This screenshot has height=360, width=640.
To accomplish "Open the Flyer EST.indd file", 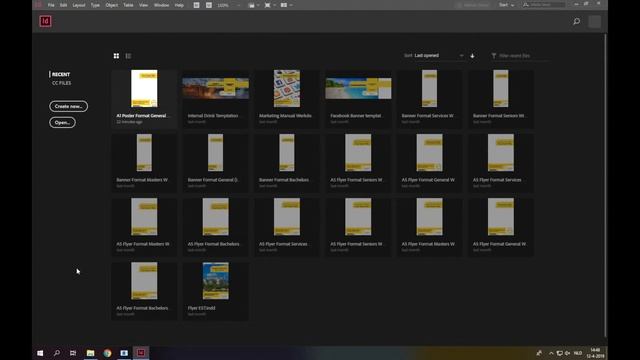I will pyautogui.click(x=216, y=291).
